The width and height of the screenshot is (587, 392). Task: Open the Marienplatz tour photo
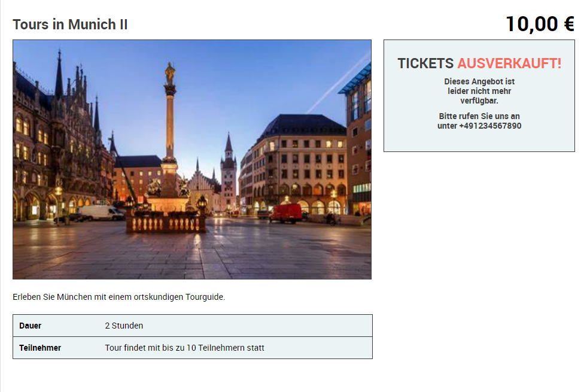pyautogui.click(x=192, y=160)
